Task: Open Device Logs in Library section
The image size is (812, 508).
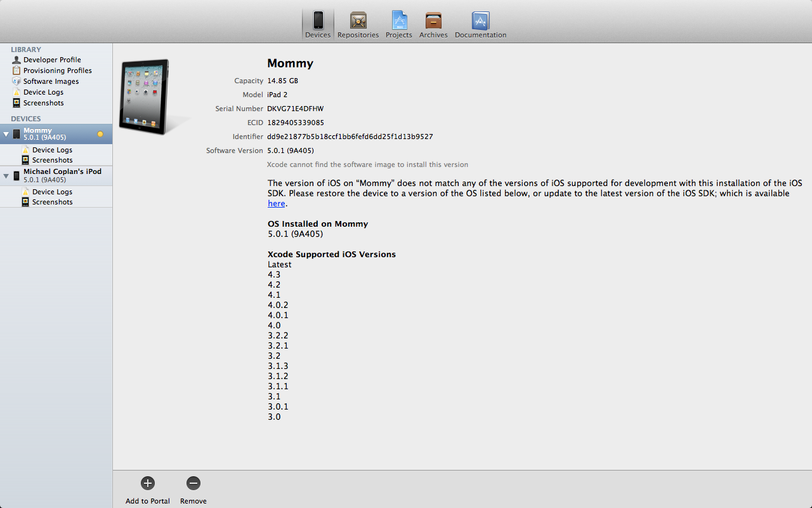Action: (43, 92)
